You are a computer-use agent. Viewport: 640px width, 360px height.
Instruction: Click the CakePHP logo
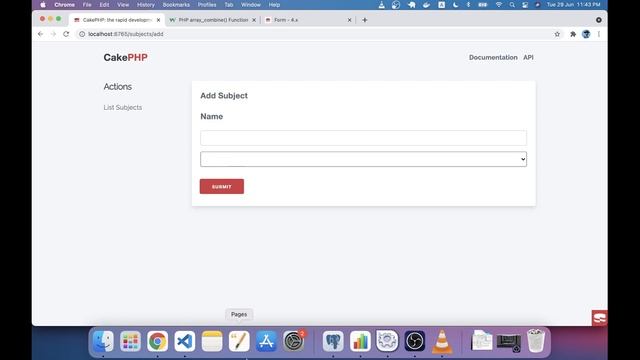[125, 58]
